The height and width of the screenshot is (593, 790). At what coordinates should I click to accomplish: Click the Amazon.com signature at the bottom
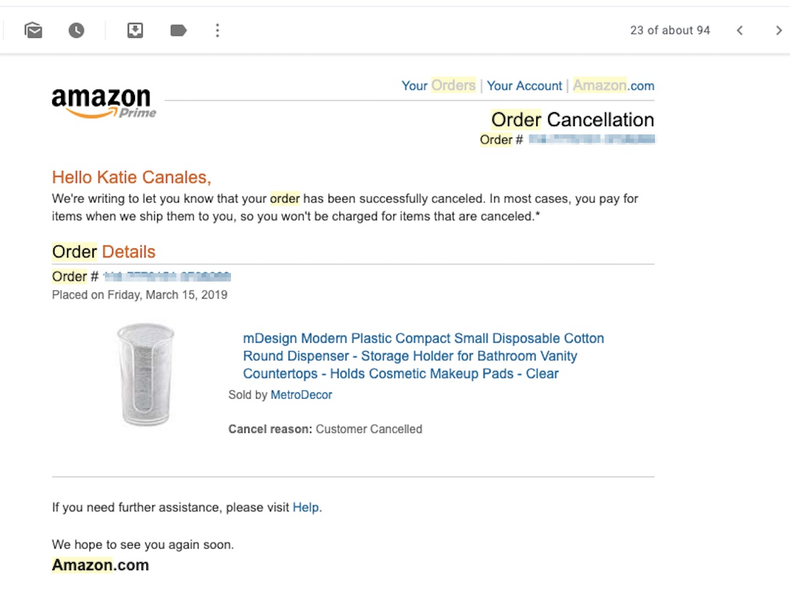point(100,565)
